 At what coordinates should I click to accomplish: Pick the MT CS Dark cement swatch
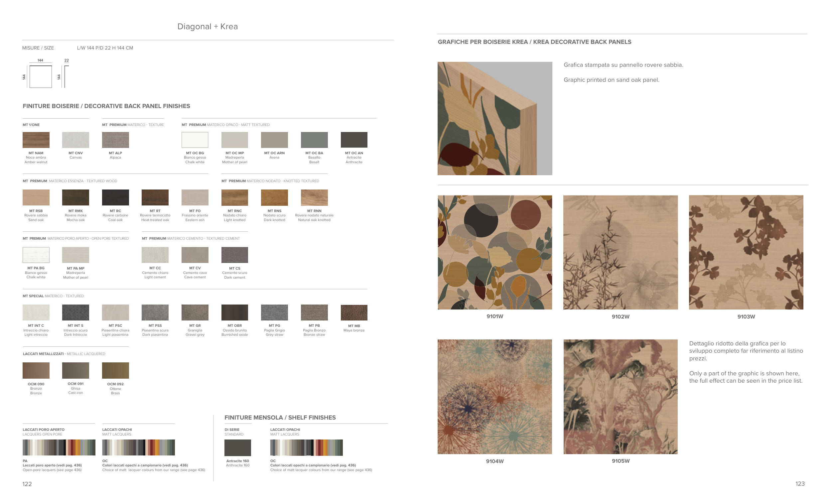click(234, 255)
